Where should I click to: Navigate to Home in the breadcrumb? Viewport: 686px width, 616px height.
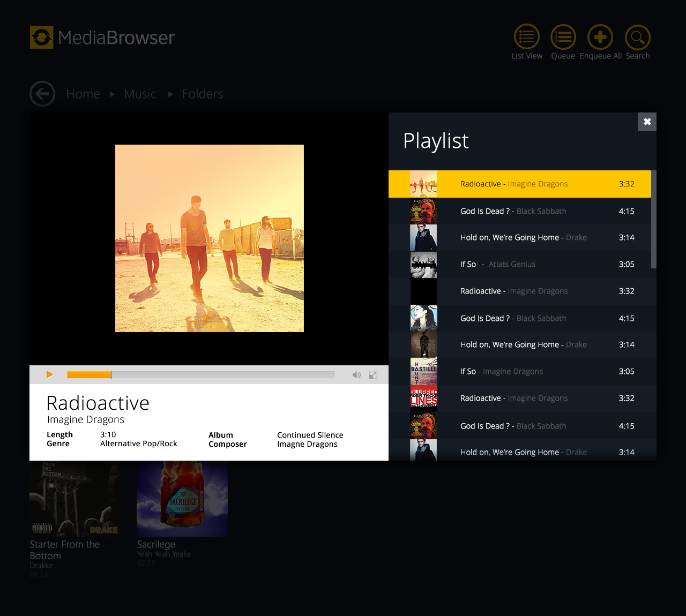83,94
